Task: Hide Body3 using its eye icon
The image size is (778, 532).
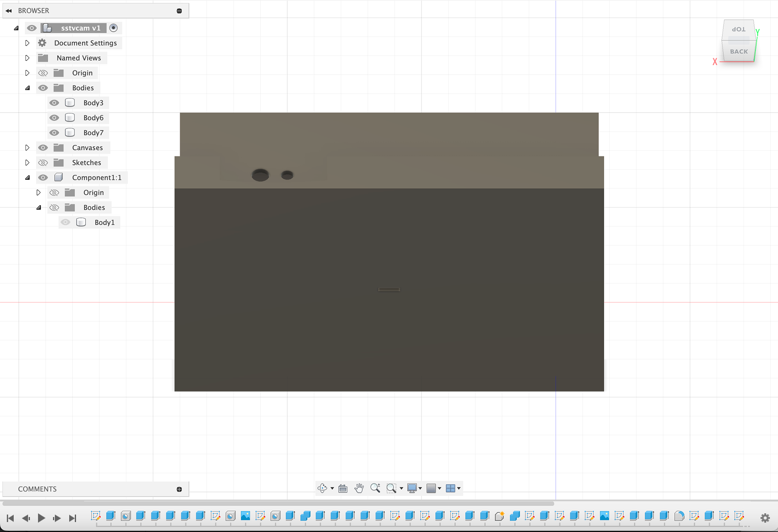Action: tap(54, 103)
